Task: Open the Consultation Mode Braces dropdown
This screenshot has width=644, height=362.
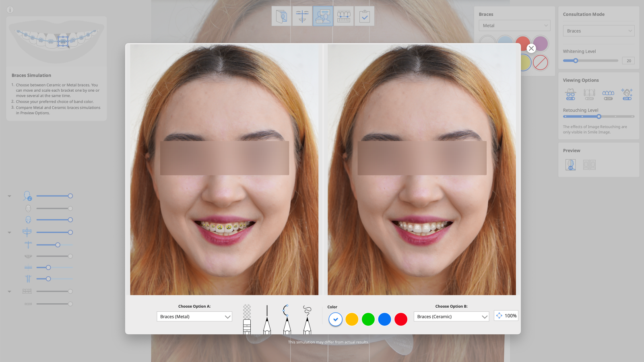Action: pos(599,31)
